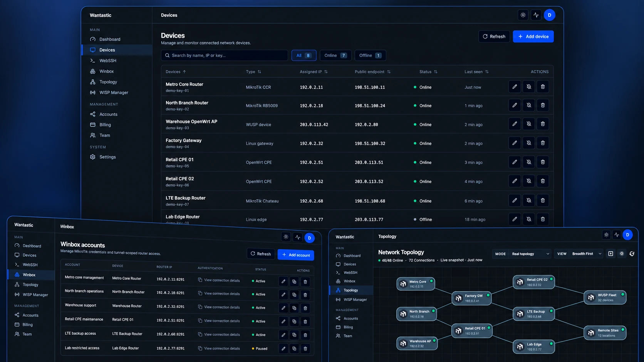The image size is (644, 362).
Task: Click Add account in Winbox window
Action: [x=296, y=255]
